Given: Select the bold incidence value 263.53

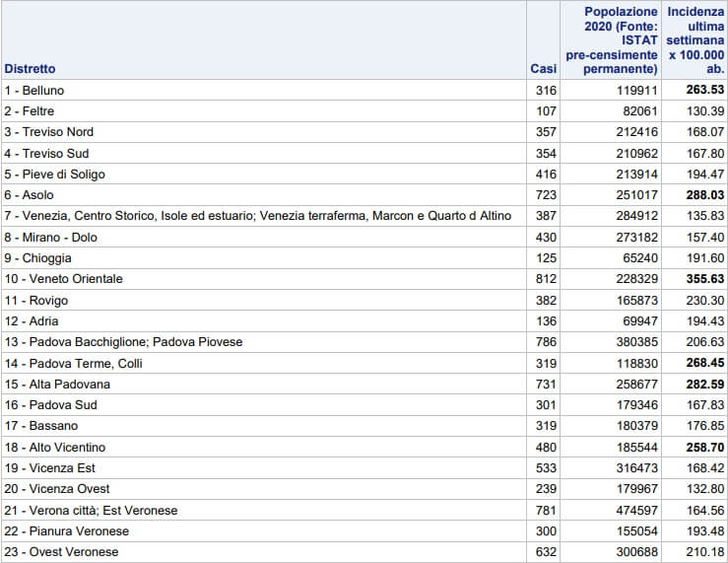Looking at the screenshot, I should pos(704,91).
